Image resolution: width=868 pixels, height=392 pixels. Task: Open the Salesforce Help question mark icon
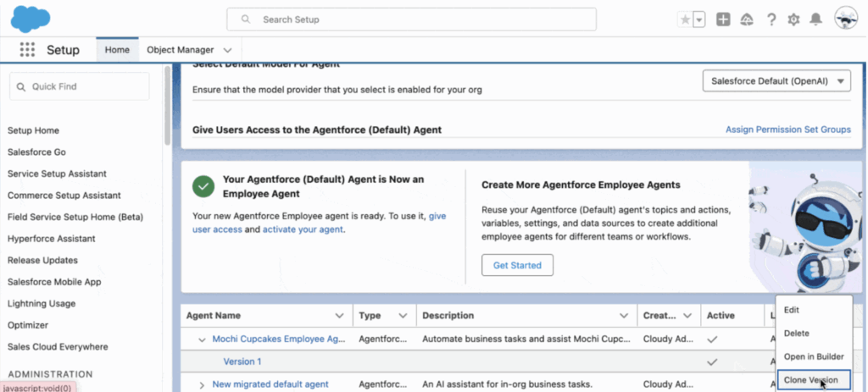pos(771,19)
